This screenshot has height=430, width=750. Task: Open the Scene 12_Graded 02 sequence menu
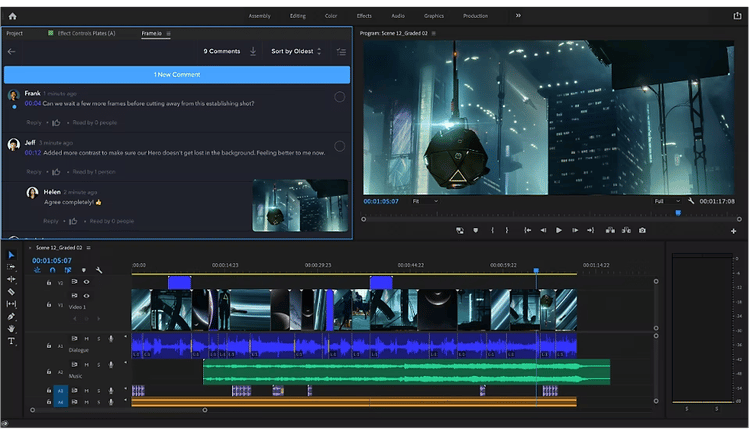pyautogui.click(x=88, y=248)
